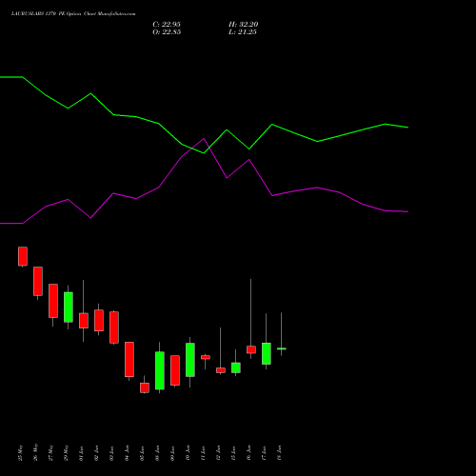Click the 12 Jun date label
Viewport: 476px width, 476px height.
pos(219,453)
